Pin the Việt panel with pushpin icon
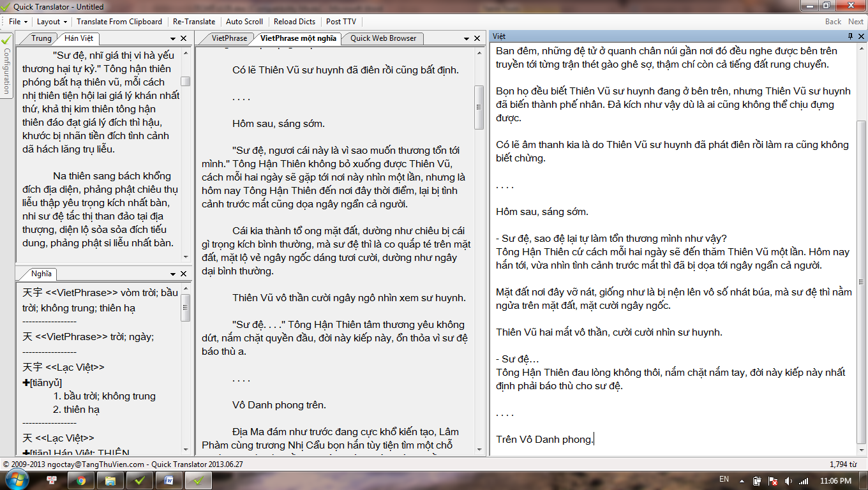The width and height of the screenshot is (868, 490). tap(850, 36)
